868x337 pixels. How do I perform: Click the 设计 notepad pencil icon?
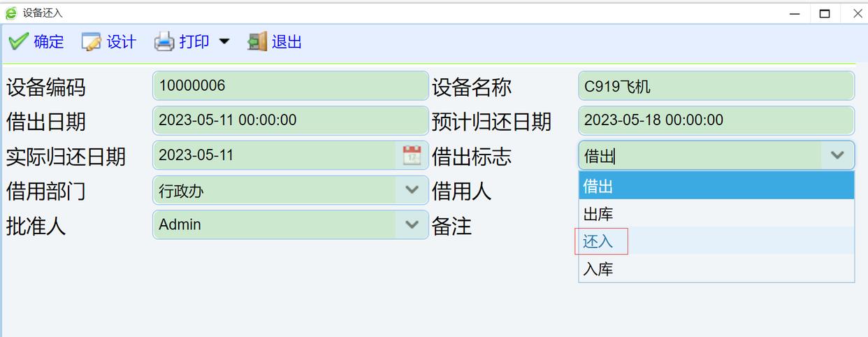pyautogui.click(x=92, y=42)
